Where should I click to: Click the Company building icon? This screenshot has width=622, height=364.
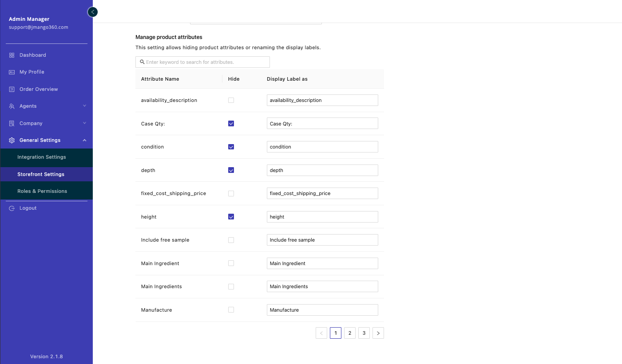(12, 123)
